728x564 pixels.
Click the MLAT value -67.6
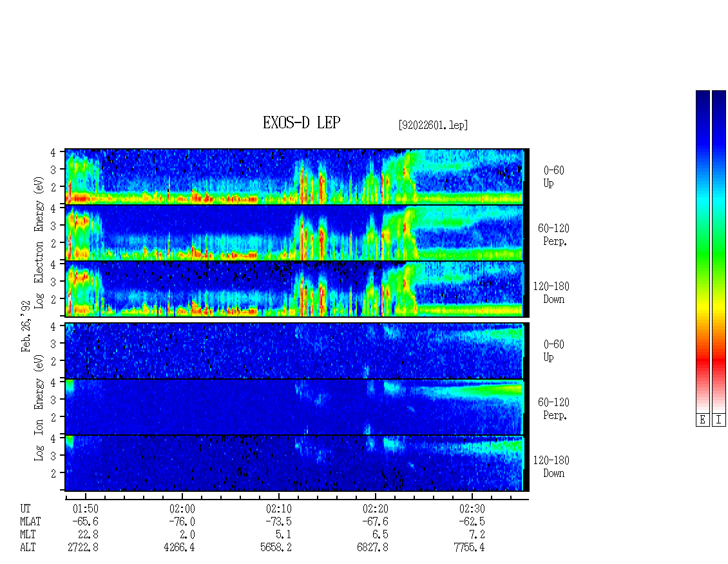coord(375,521)
